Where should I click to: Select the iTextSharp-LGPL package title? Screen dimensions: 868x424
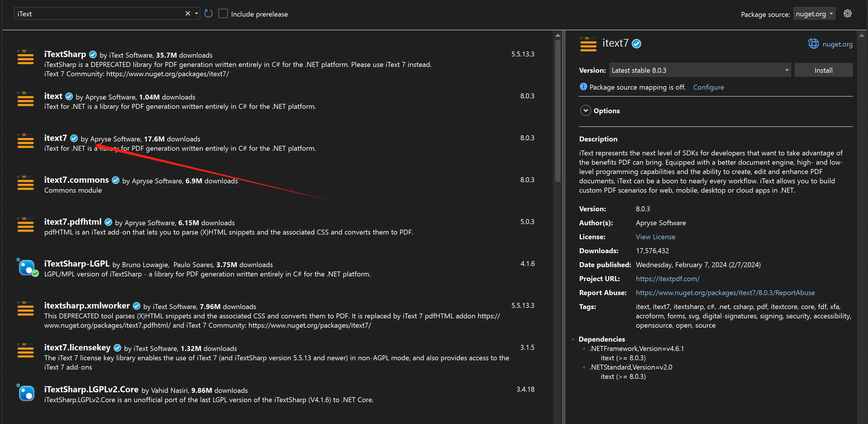[x=77, y=264]
